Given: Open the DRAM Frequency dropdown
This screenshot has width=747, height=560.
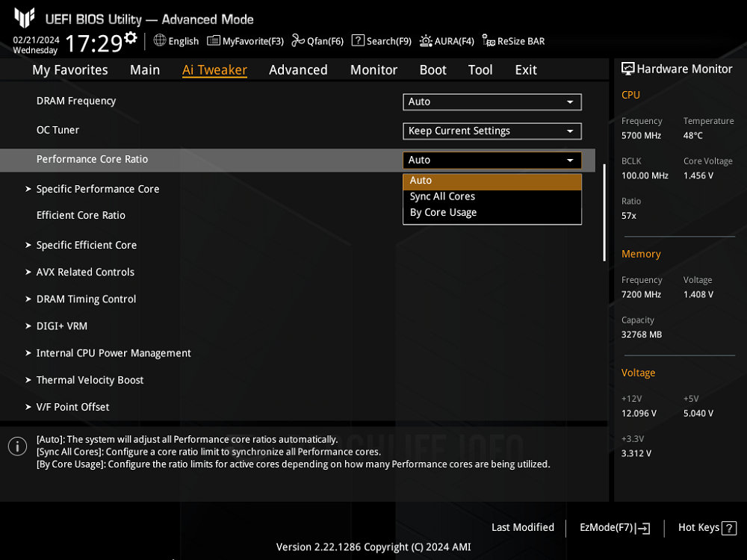Looking at the screenshot, I should [492, 102].
